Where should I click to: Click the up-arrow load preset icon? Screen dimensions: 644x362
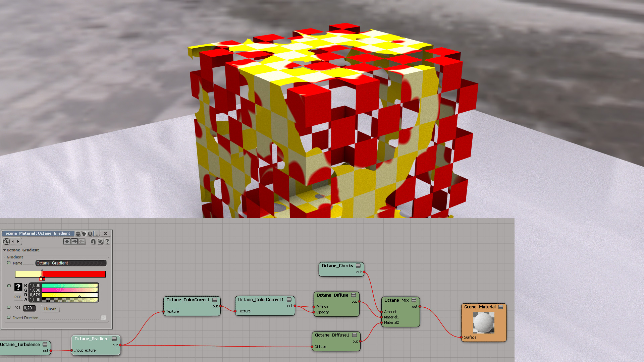pyautogui.click(x=67, y=241)
